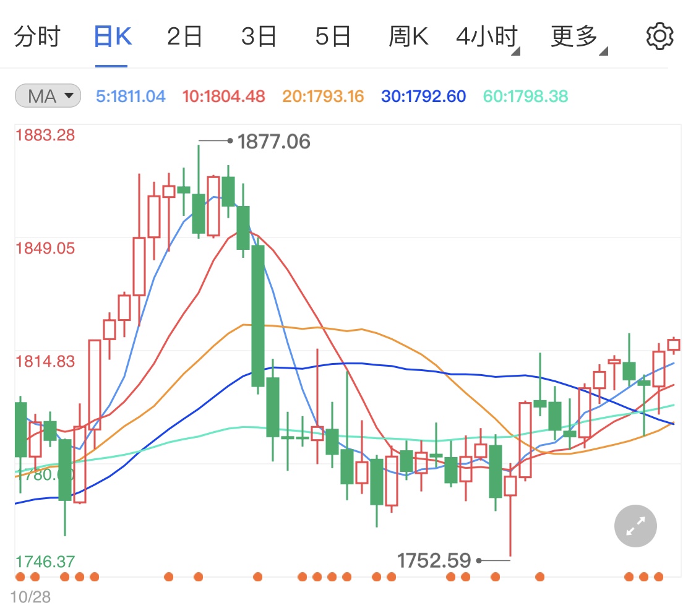Click the tall green candlestick after the peak

258,315
